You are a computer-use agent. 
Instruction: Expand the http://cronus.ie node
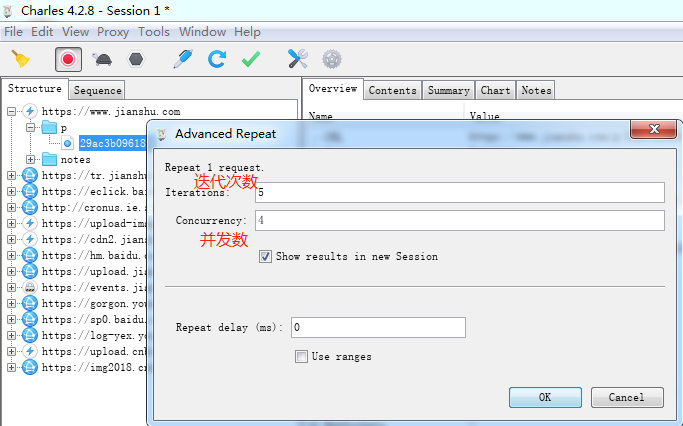tap(12, 207)
